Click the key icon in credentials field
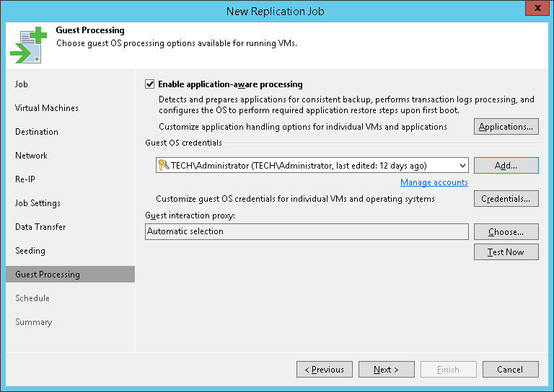The image size is (554, 392). [x=163, y=166]
